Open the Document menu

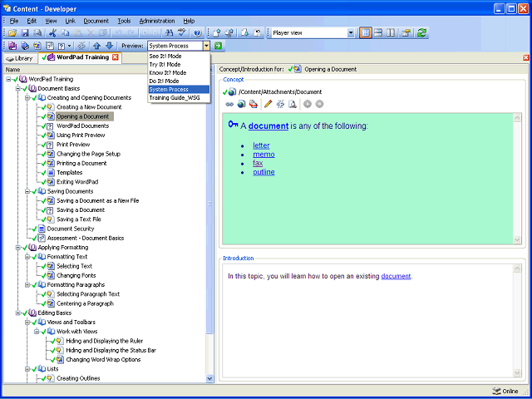pyautogui.click(x=96, y=21)
